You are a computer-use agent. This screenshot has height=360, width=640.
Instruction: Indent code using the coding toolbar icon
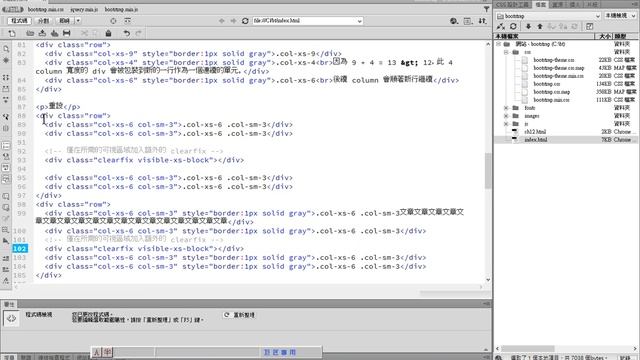point(6,258)
